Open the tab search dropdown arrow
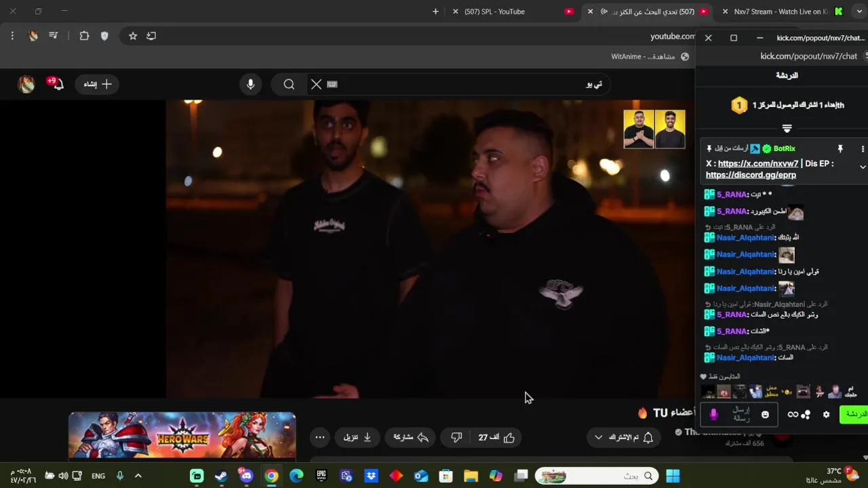This screenshot has height=488, width=868. (859, 12)
